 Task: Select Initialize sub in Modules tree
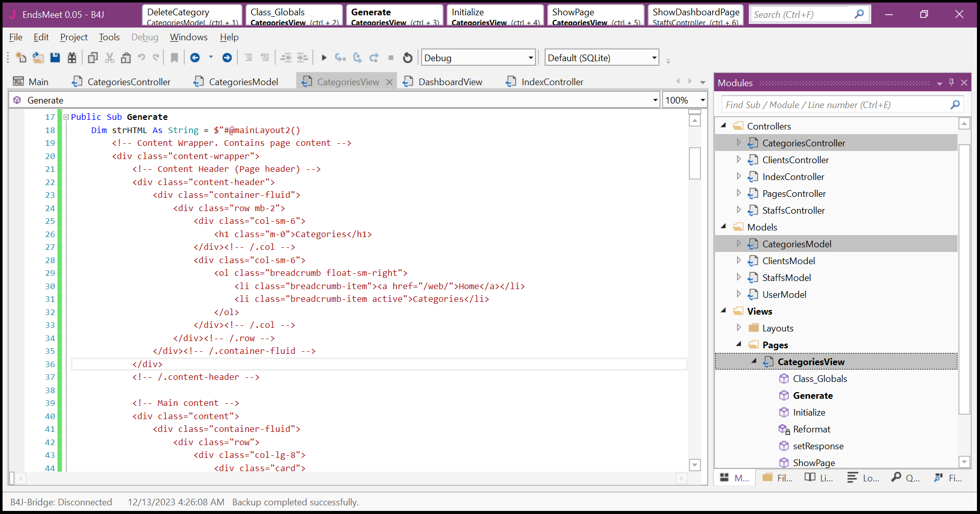click(808, 413)
